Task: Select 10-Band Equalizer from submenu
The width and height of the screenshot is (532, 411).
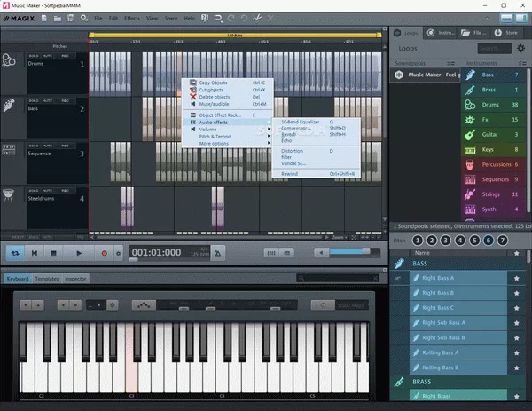Action: pyautogui.click(x=316, y=122)
